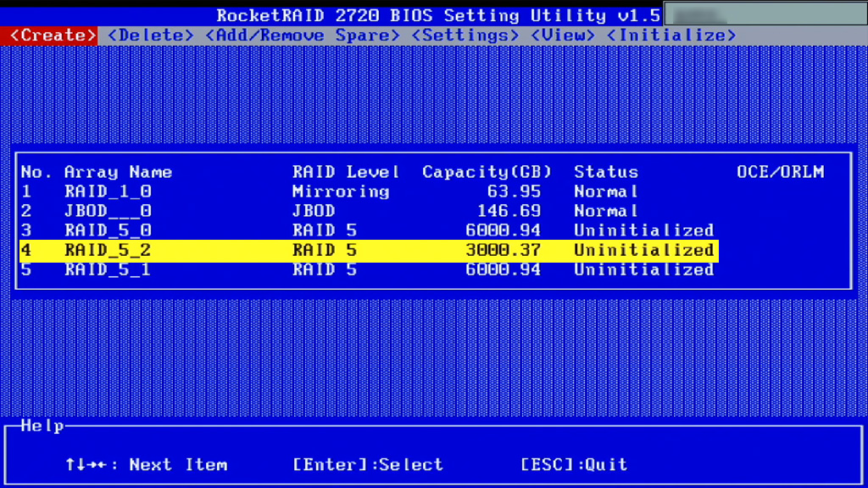Click 6000.94 capacity in RAID_5_0 row
Screen dimensions: 868x488
504,230
